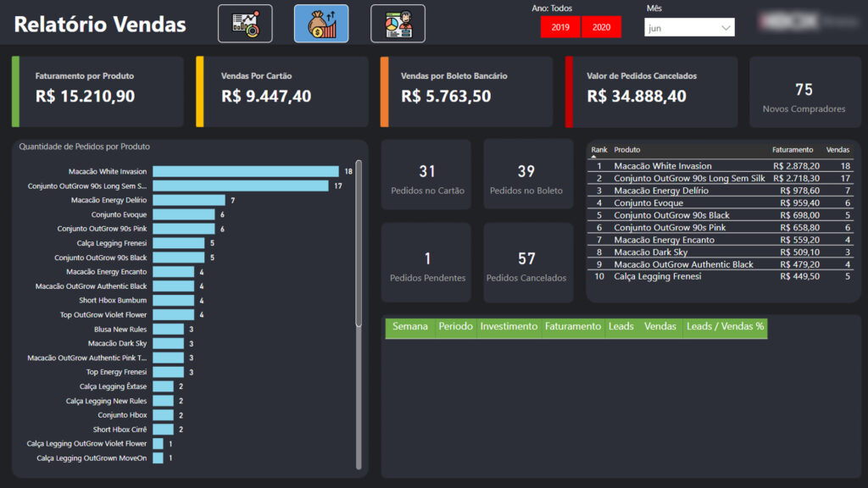The height and width of the screenshot is (488, 868).
Task: Select the money bag sales page icon
Action: 321,24
